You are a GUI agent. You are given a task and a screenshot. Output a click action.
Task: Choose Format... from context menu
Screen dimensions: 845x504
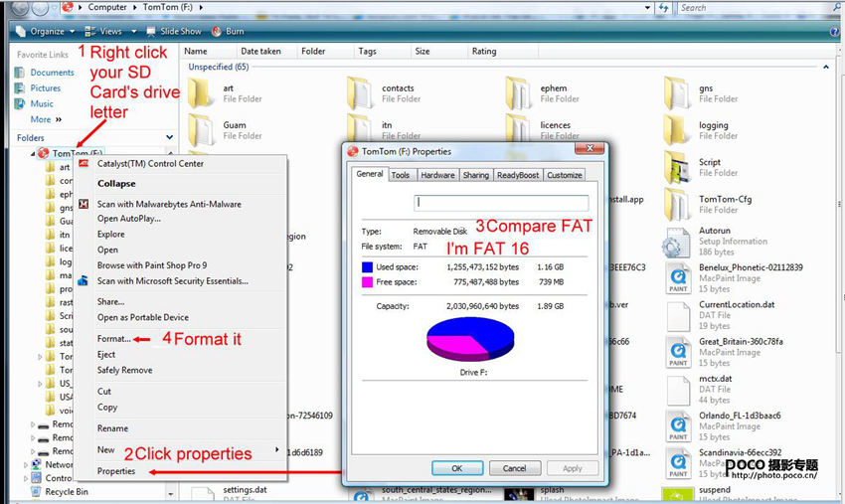(x=113, y=339)
